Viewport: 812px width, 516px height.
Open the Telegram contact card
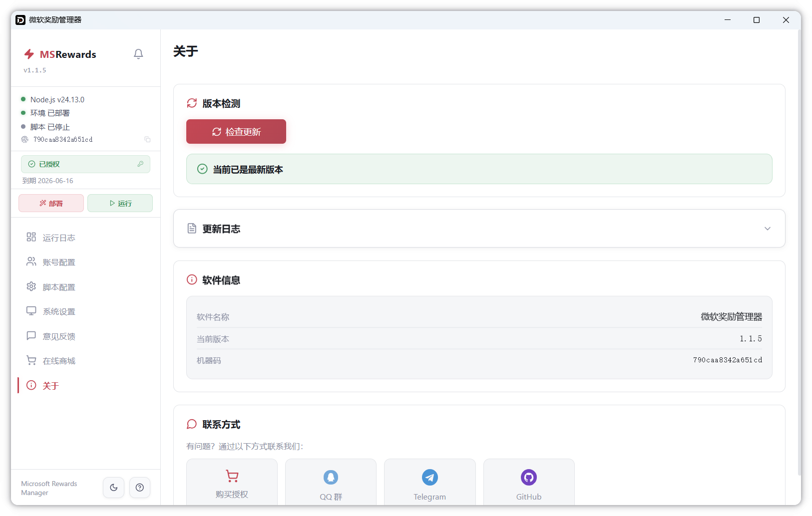[429, 482]
